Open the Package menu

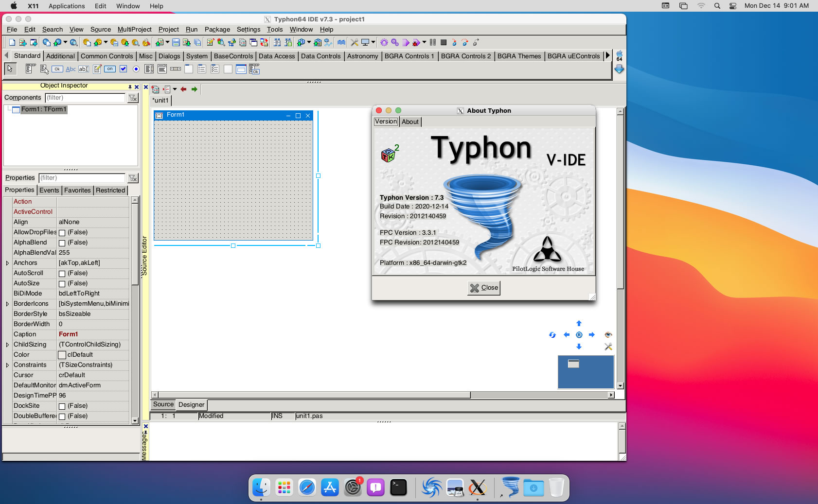coord(217,29)
